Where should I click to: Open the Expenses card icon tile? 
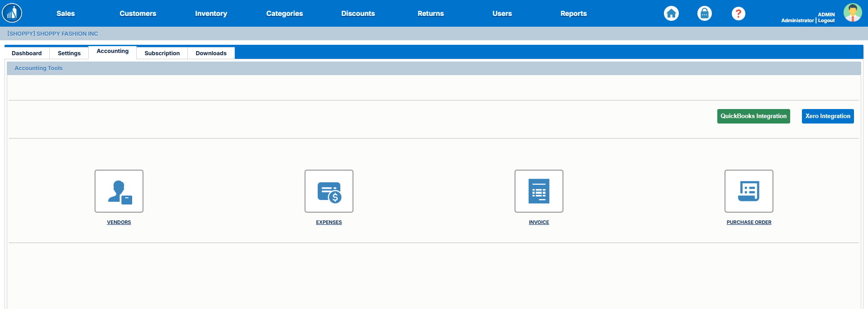(x=329, y=191)
